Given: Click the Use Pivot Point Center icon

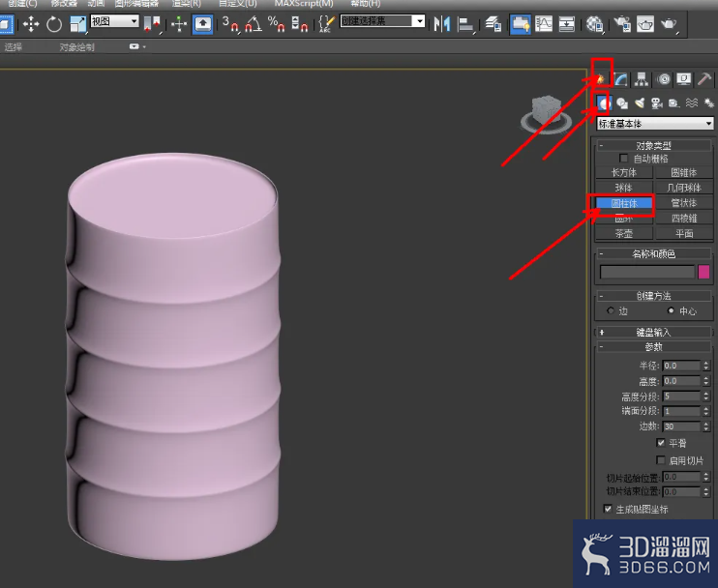Looking at the screenshot, I should point(152,24).
